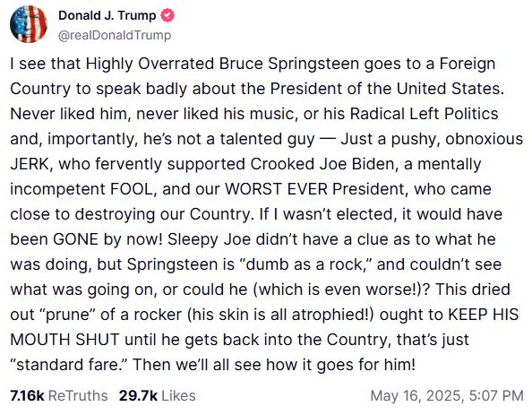Click the word "GONE" in the post
Screen dimensions: 532x415
tap(75, 239)
